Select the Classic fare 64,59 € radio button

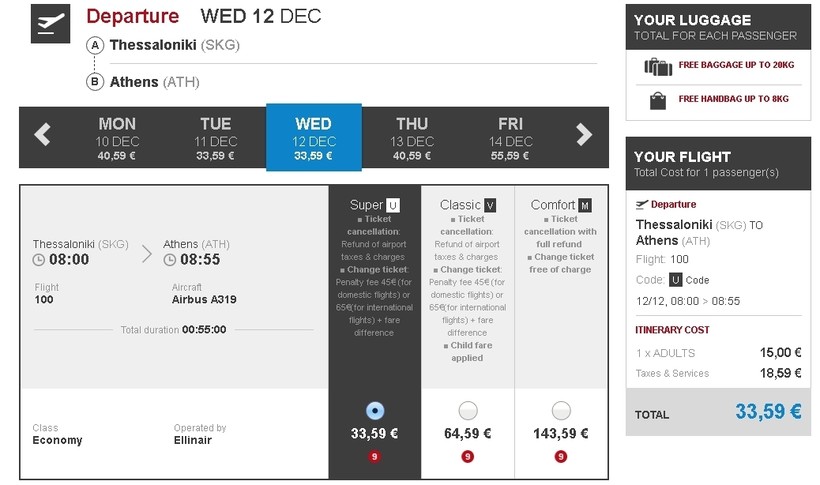(467, 410)
